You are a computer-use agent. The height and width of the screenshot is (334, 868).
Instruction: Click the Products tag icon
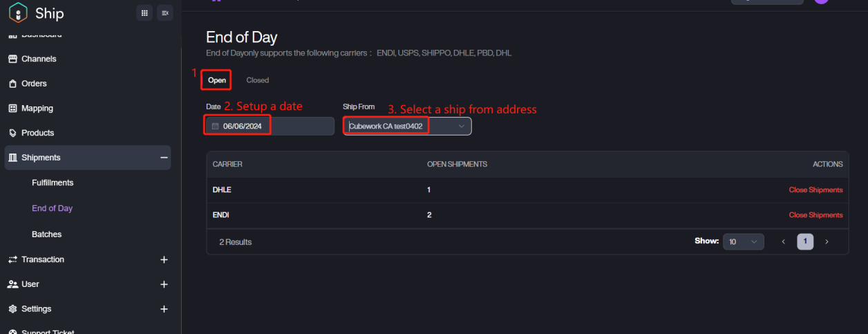[12, 133]
